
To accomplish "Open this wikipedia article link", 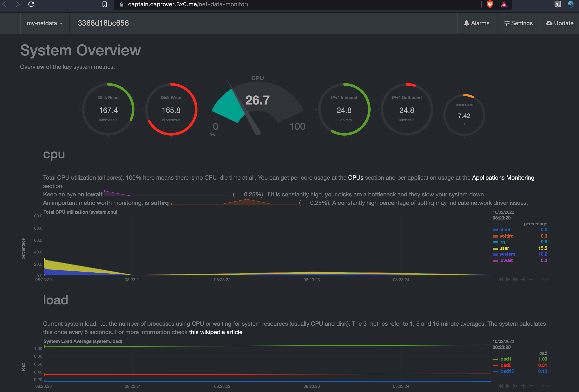I will click(x=216, y=332).
